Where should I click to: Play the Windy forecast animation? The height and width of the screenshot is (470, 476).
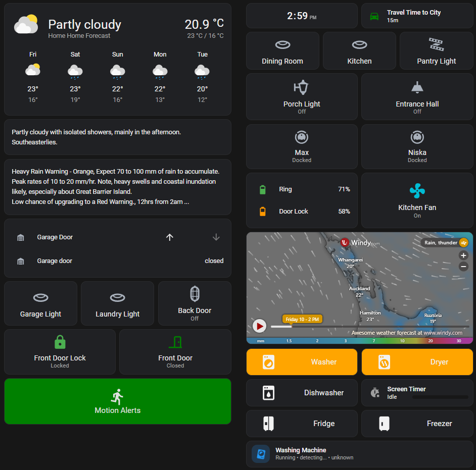point(260,326)
